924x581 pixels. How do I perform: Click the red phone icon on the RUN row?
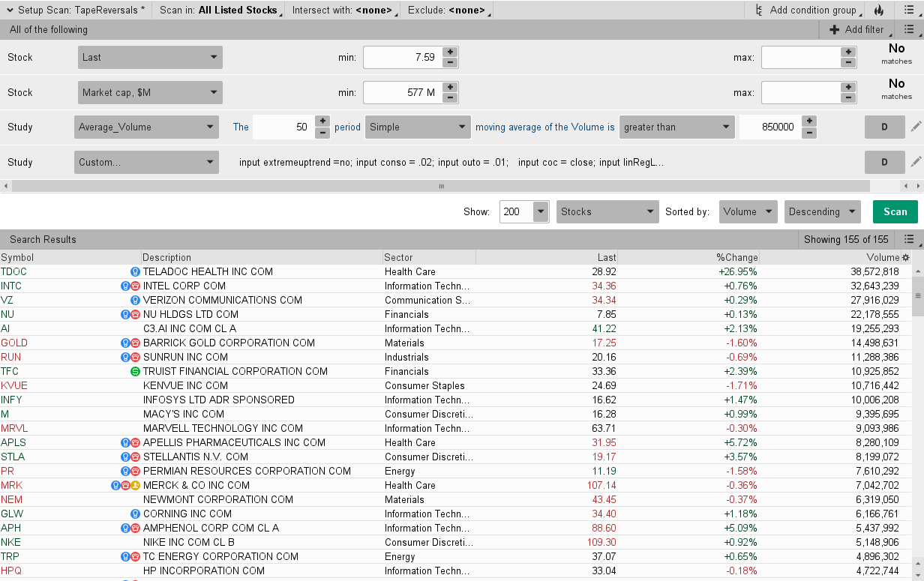click(136, 357)
